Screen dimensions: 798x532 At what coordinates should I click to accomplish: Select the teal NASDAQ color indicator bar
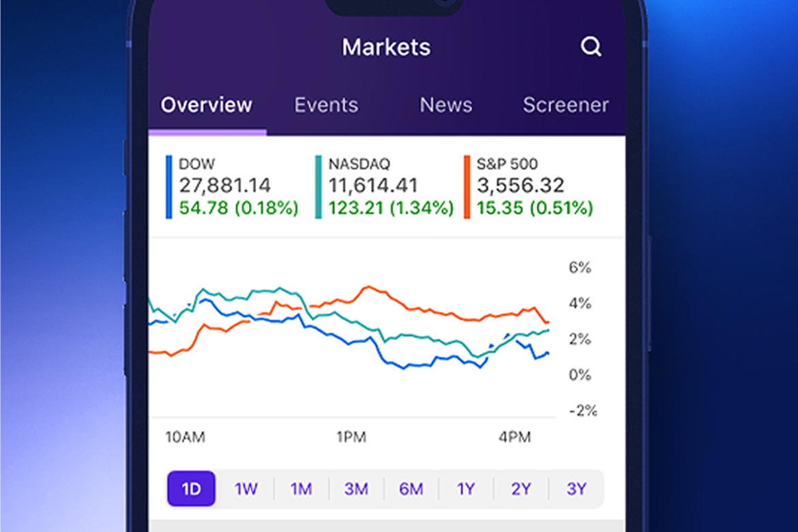(x=318, y=186)
